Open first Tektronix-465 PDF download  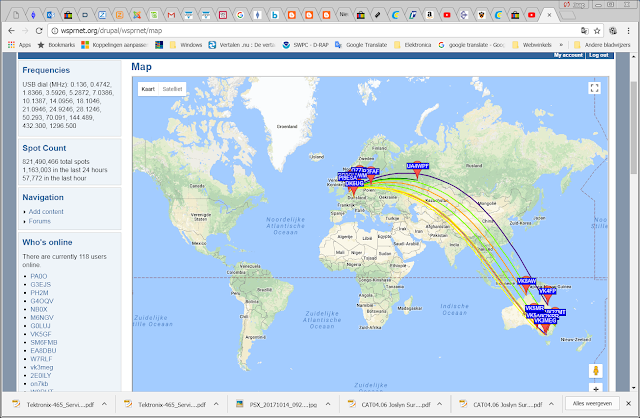pos(53,404)
